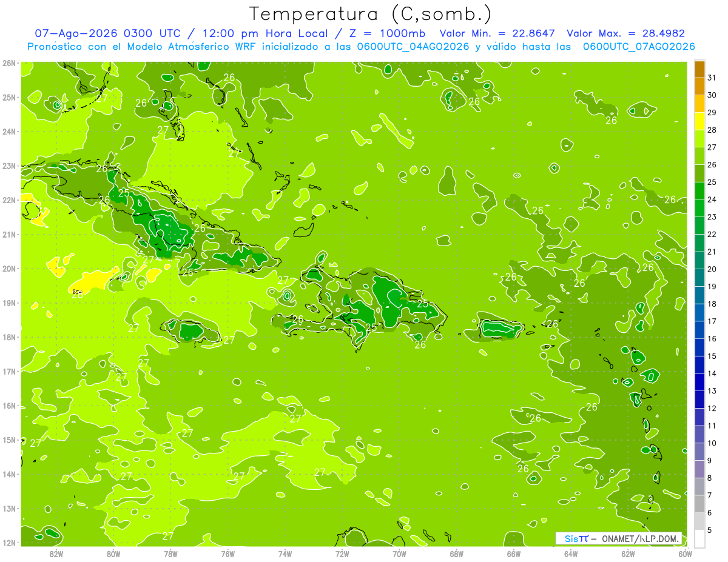Click the "68W" longitude axis label
The width and height of the screenshot is (728, 562).
[x=456, y=554]
